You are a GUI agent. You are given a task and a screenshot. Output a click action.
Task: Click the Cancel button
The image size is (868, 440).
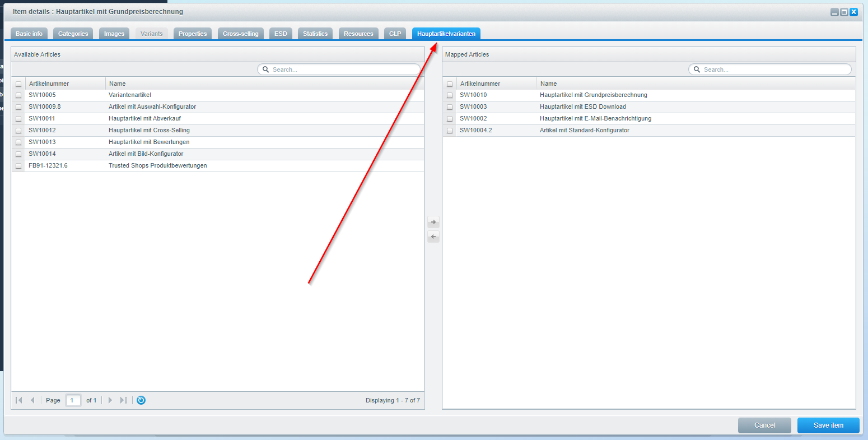click(x=764, y=425)
